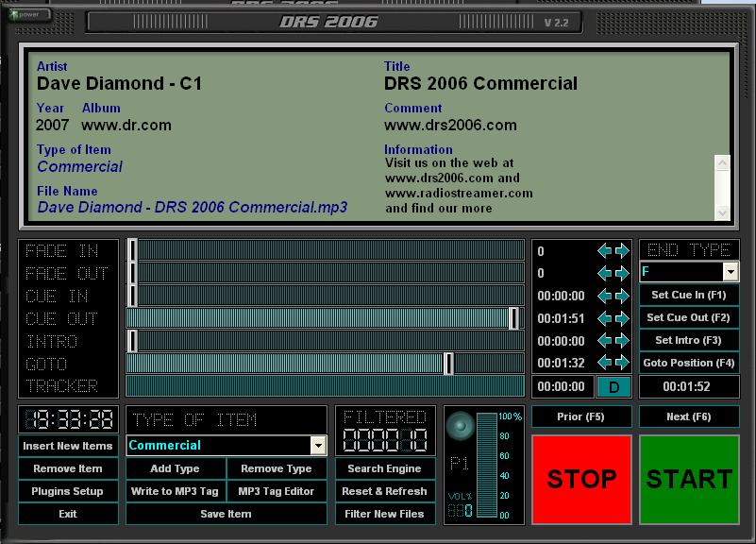Viewport: 756px width, 544px height.
Task: Click Remove Type
Action: click(277, 468)
